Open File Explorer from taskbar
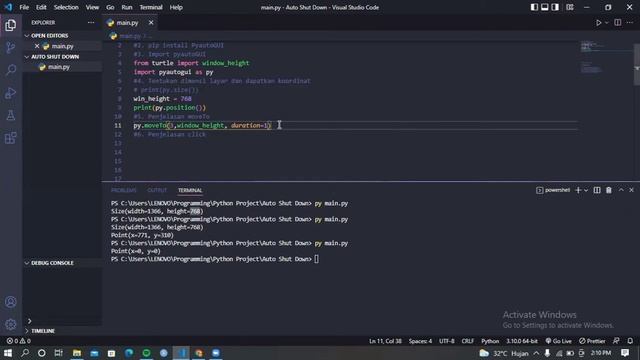The width and height of the screenshot is (640, 360). coord(77,353)
